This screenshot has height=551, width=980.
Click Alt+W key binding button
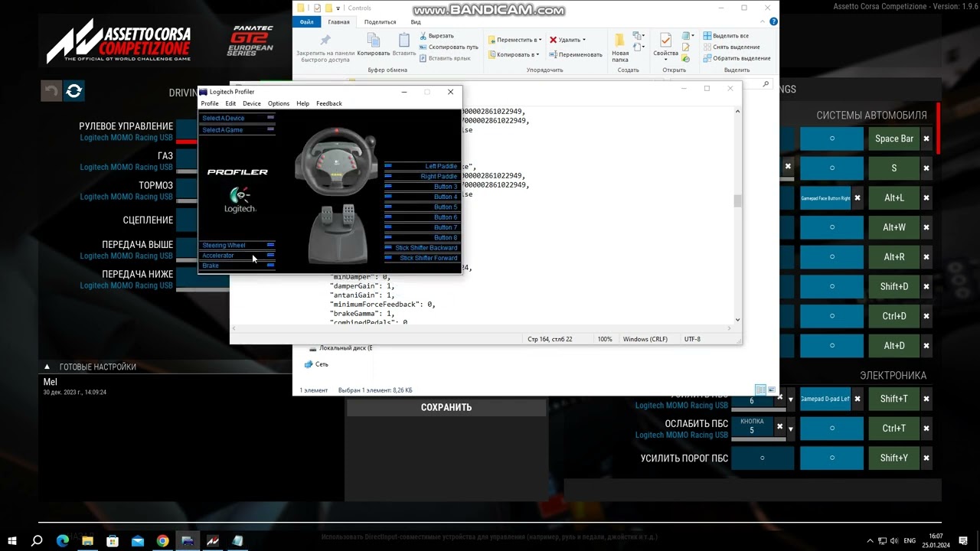coord(893,227)
